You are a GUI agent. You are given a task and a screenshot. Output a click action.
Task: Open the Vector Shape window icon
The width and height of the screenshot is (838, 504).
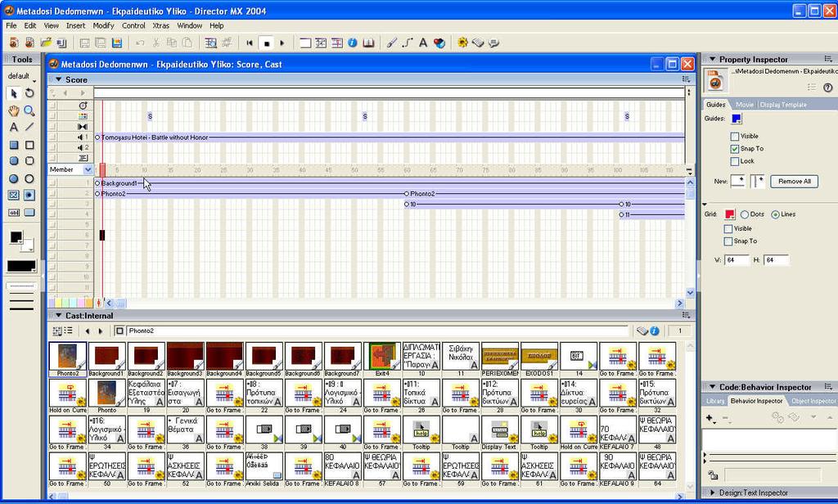coord(408,43)
